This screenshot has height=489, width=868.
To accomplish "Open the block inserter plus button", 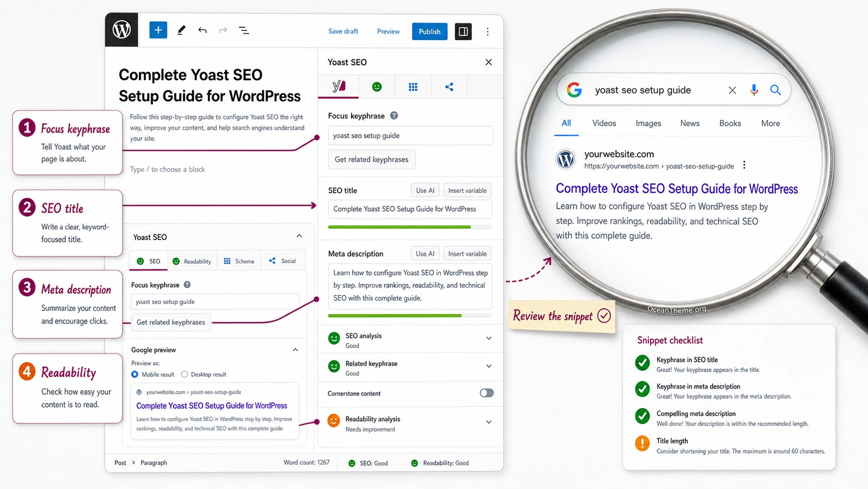I will pos(158,30).
